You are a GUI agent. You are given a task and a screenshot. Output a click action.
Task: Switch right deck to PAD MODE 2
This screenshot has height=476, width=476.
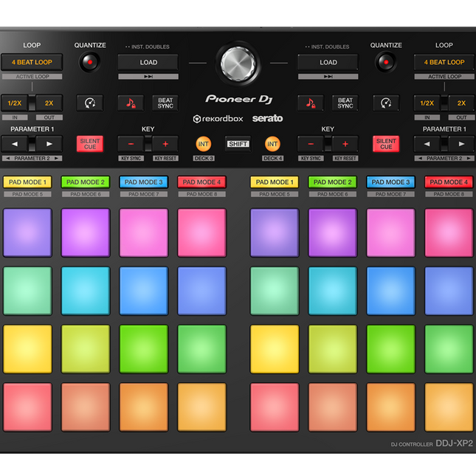pos(333,182)
